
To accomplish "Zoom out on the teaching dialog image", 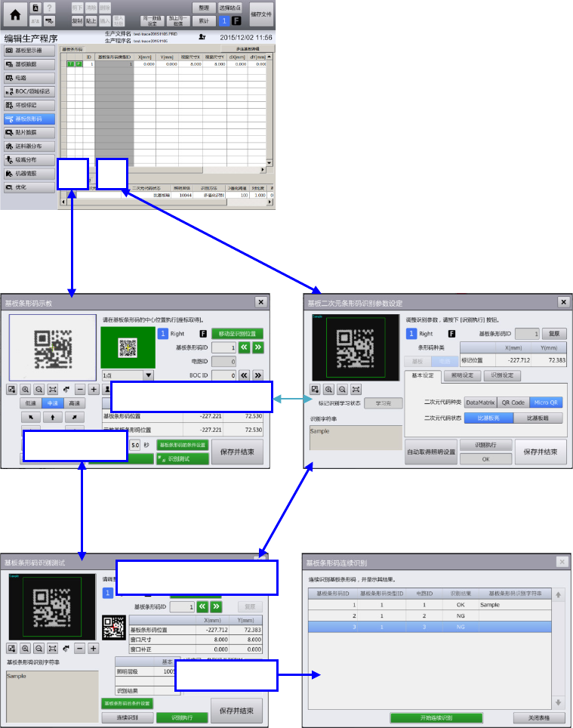I will point(39,390).
